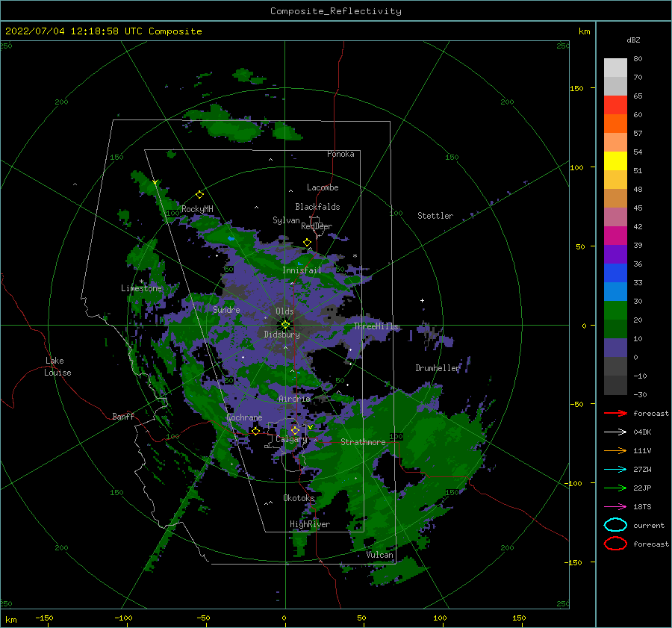
Task: Click the Olds city label
Action: click(284, 311)
